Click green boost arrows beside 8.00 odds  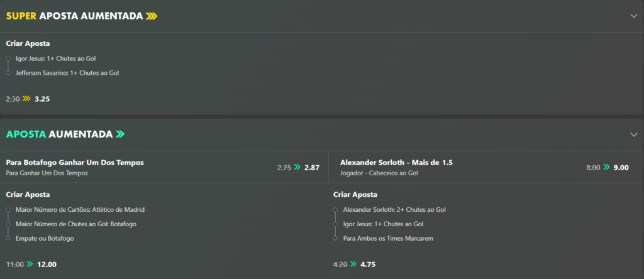pyautogui.click(x=606, y=167)
